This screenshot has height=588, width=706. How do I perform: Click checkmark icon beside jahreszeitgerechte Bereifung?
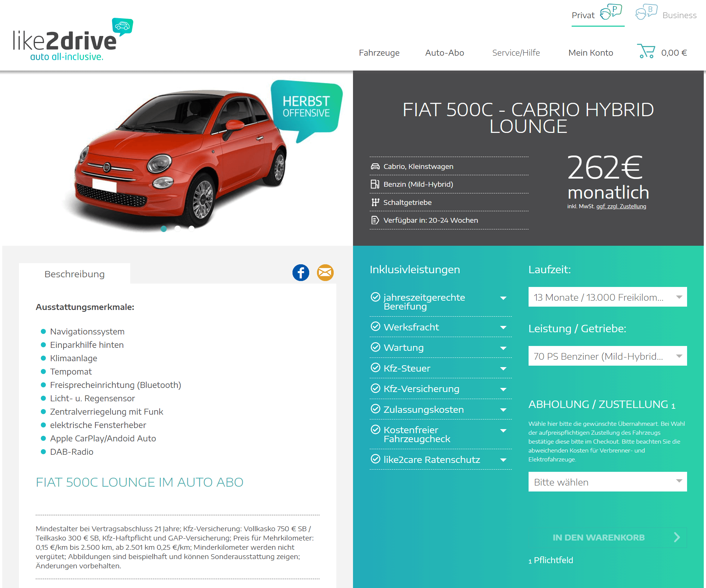pyautogui.click(x=376, y=297)
